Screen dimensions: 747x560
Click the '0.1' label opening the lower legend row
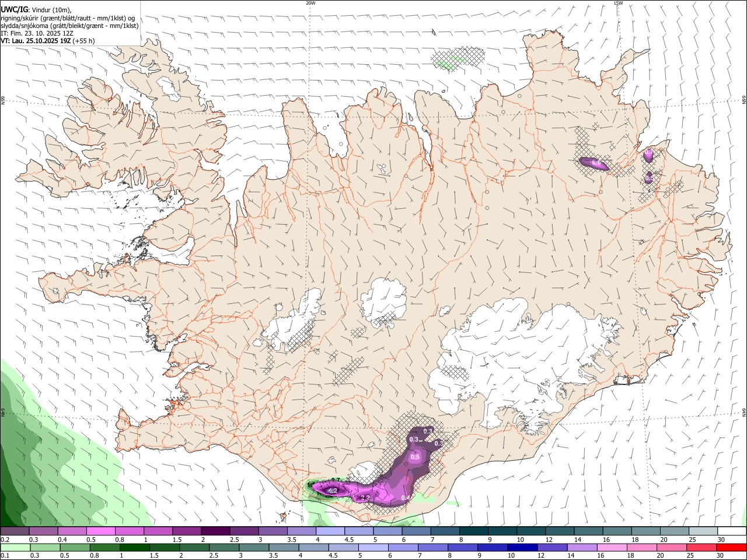[x=5, y=555]
